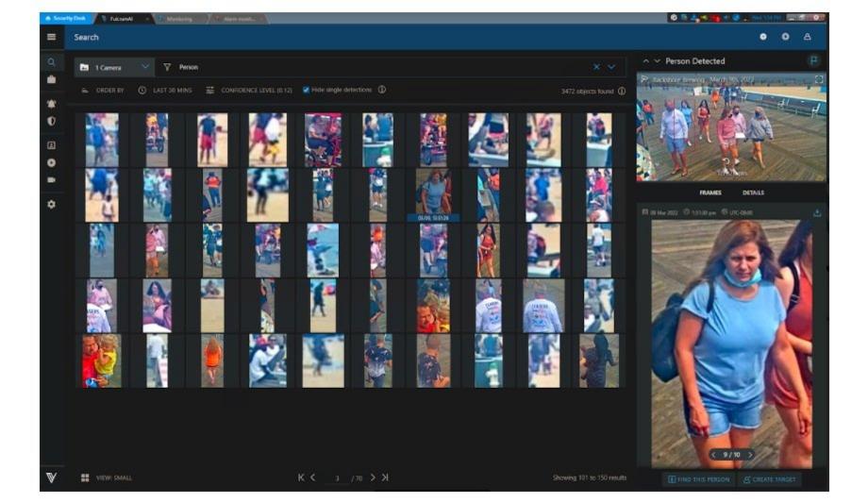Open the shield icon in sidebar

[52, 121]
